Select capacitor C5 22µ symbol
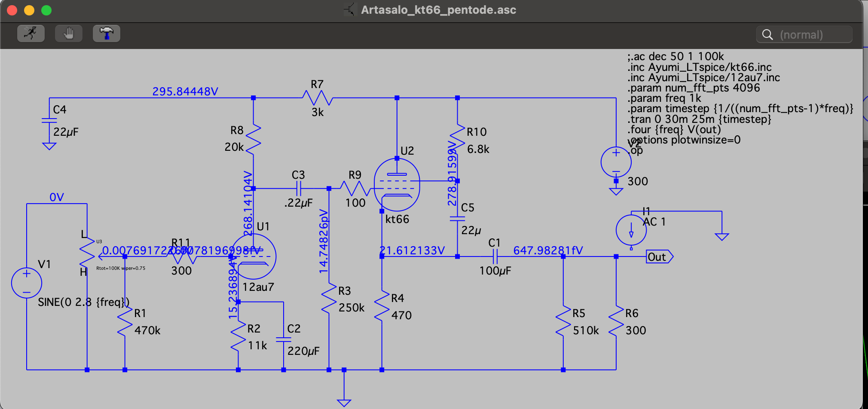The height and width of the screenshot is (409, 868). click(x=458, y=219)
